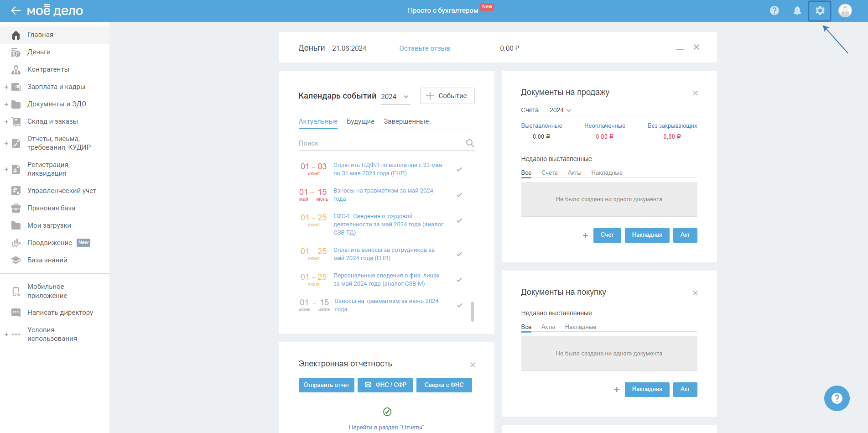Select Накладные tab in Документы на покупку
Image resolution: width=868 pixels, height=433 pixels.
[581, 327]
